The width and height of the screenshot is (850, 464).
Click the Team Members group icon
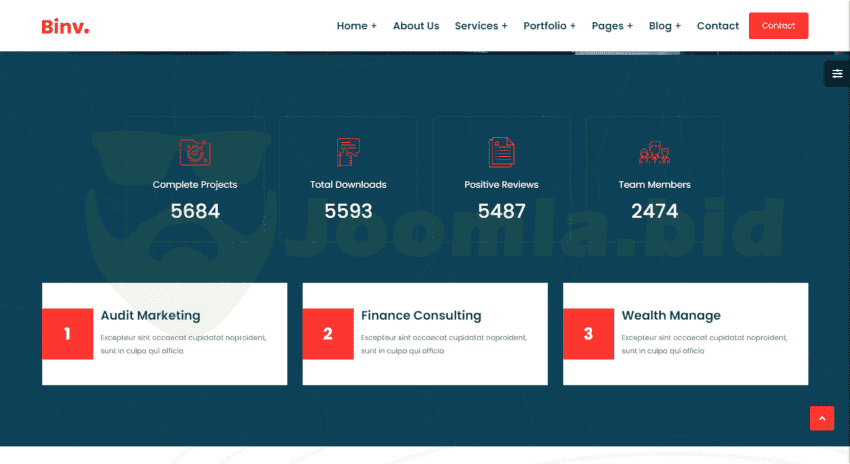pos(654,153)
